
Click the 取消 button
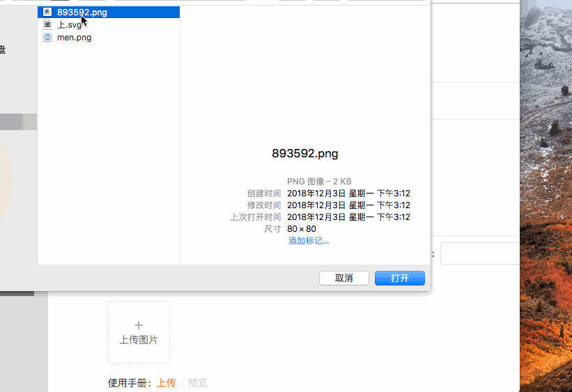344,279
